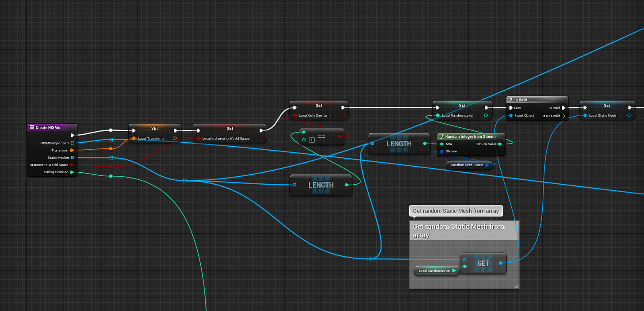The image size is (644, 311).
Task: Click the HISMComponents array output pin
Action: (x=73, y=143)
